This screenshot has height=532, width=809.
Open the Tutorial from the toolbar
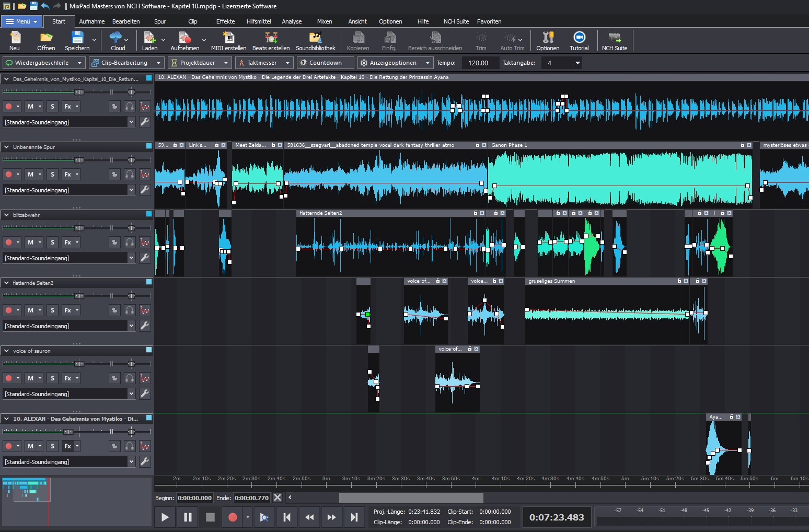point(579,40)
